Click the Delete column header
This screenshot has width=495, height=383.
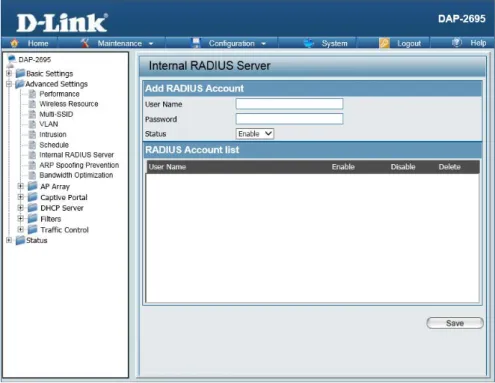coord(449,167)
